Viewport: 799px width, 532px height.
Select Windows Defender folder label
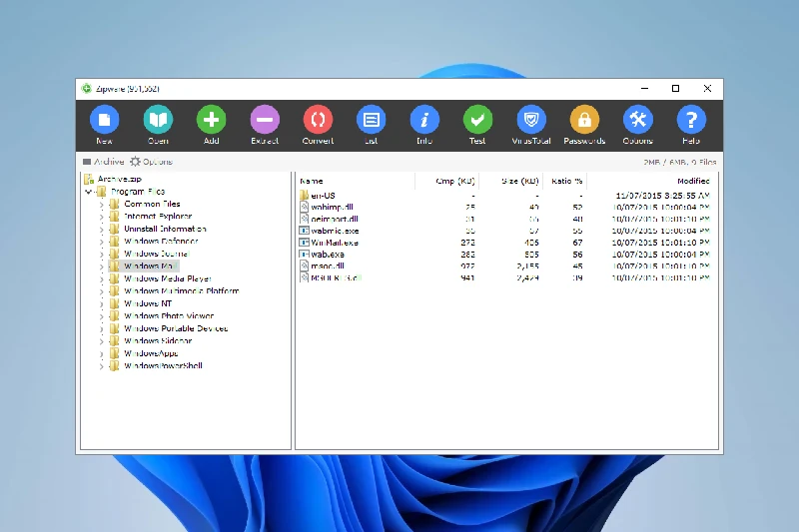[x=161, y=242]
